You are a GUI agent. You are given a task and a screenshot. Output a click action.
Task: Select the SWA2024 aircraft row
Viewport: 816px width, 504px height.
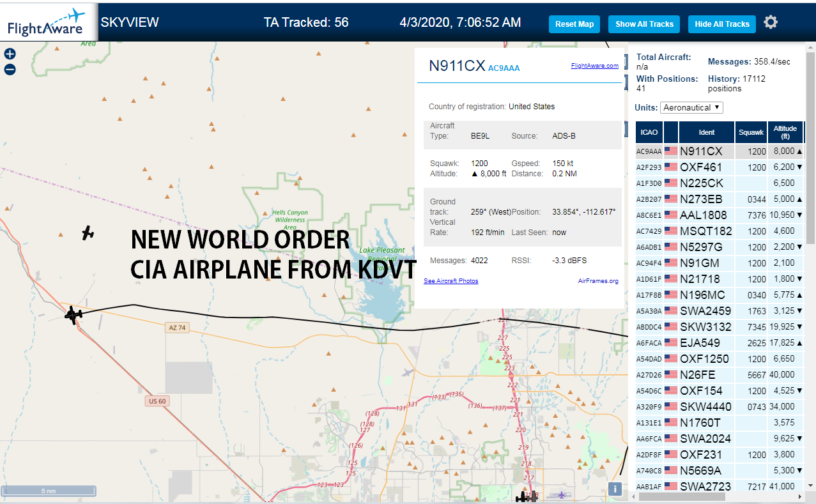click(720, 439)
